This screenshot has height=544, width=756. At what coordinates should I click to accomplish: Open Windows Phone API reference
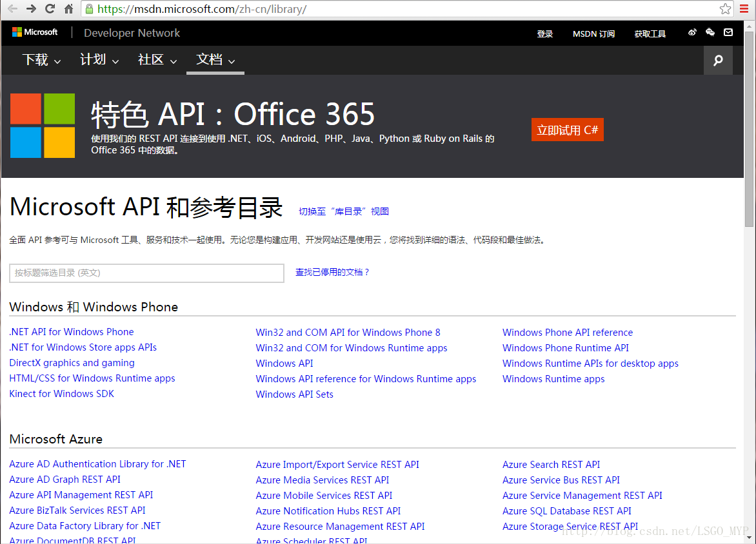coord(568,332)
